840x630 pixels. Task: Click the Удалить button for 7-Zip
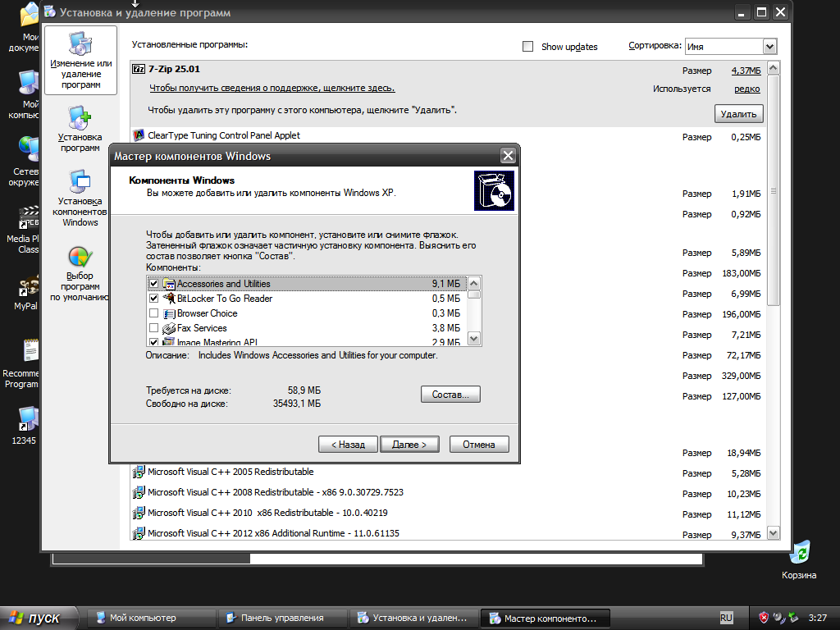739,113
